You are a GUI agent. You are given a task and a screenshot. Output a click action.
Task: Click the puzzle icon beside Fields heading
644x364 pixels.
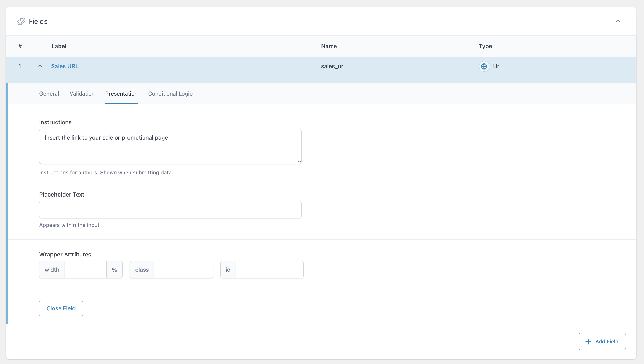pos(21,21)
